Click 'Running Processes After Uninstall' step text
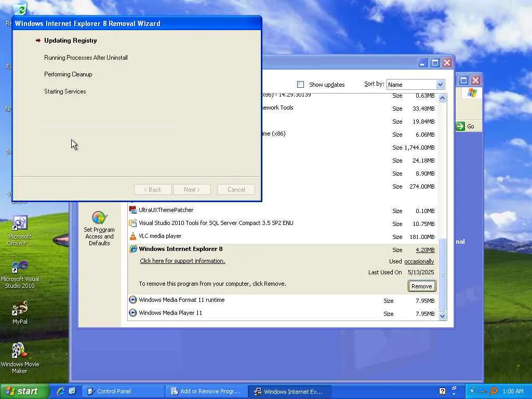This screenshot has height=399, width=532. click(x=86, y=58)
